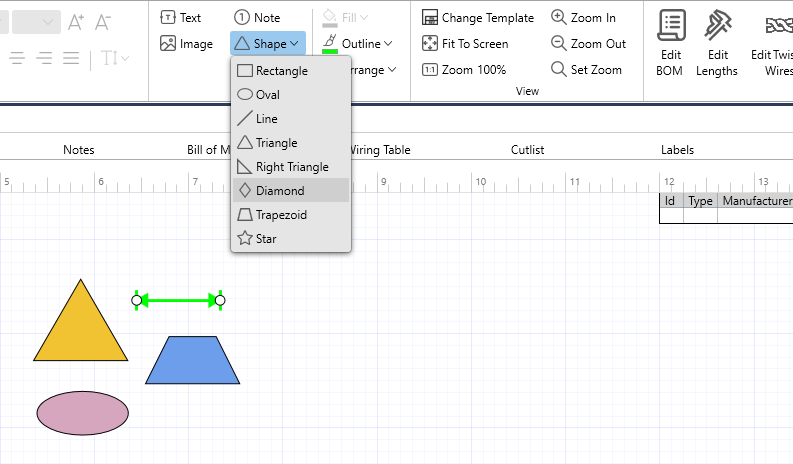Click the Manufacturer column header
This screenshot has height=464, width=793.
(x=757, y=201)
